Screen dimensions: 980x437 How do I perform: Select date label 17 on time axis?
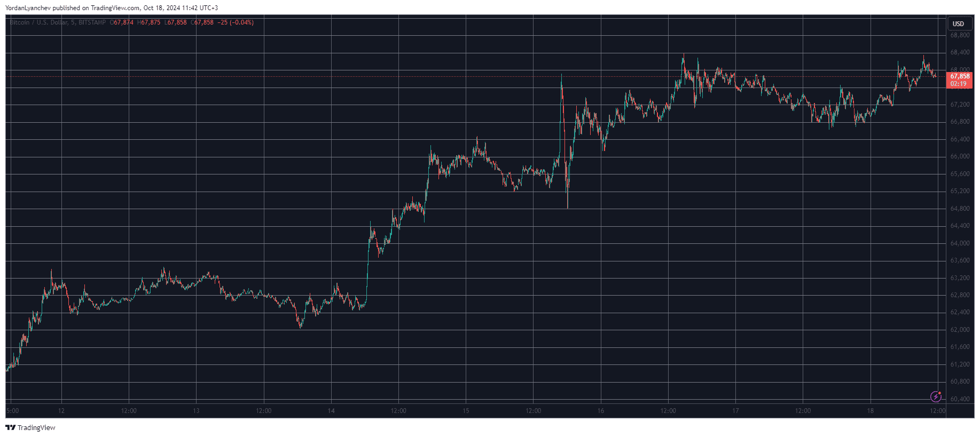tap(735, 411)
